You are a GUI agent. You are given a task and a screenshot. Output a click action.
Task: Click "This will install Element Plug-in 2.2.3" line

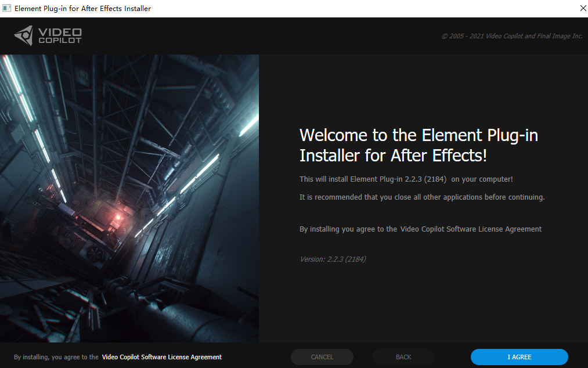point(406,179)
